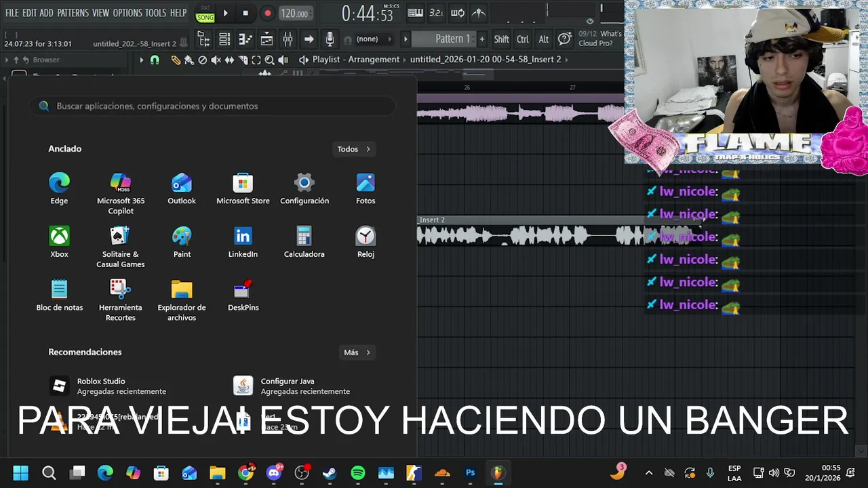
Task: Toggle PAT/SONG mode switch
Action: [205, 14]
